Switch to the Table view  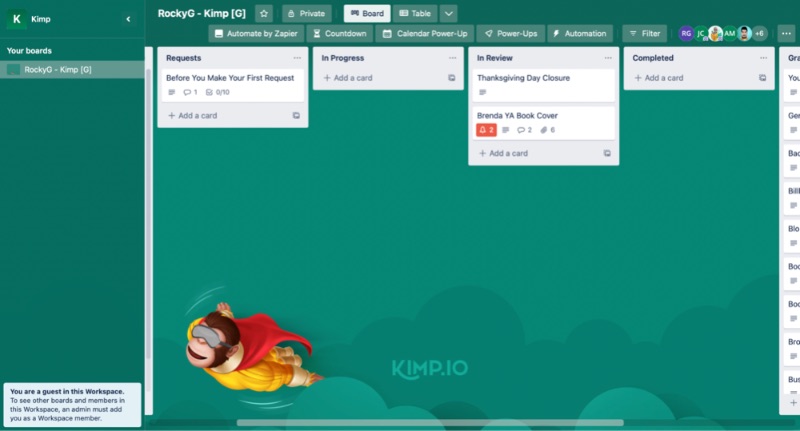[415, 14]
